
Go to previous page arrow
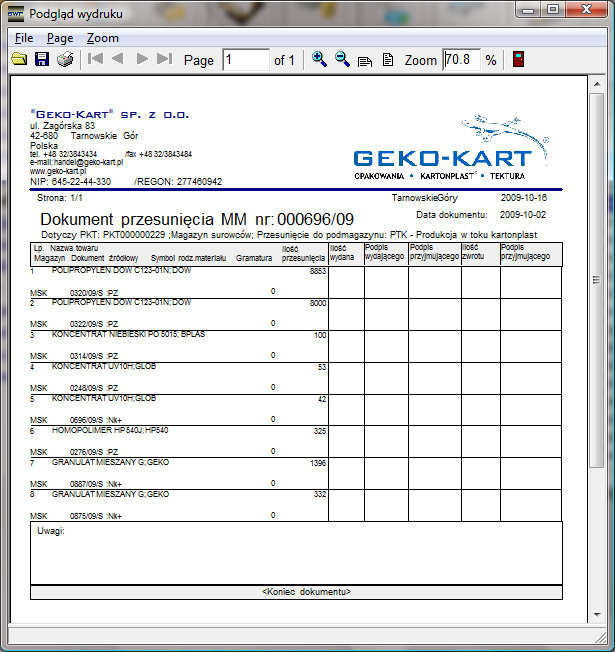tap(118, 60)
